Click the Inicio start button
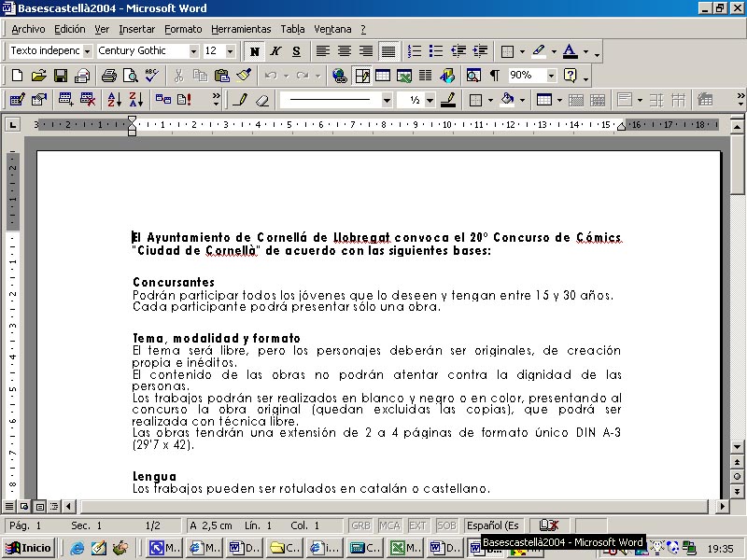The image size is (747, 560). point(29,548)
